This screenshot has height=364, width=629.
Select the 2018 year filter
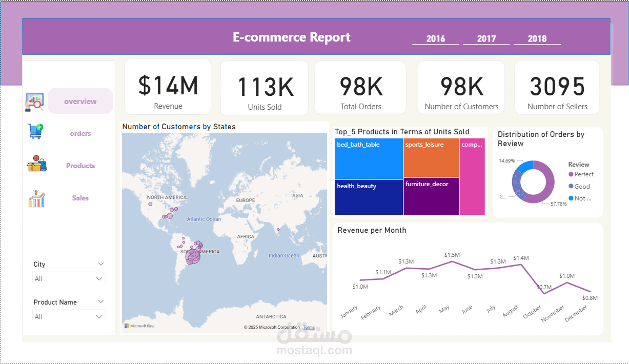537,38
